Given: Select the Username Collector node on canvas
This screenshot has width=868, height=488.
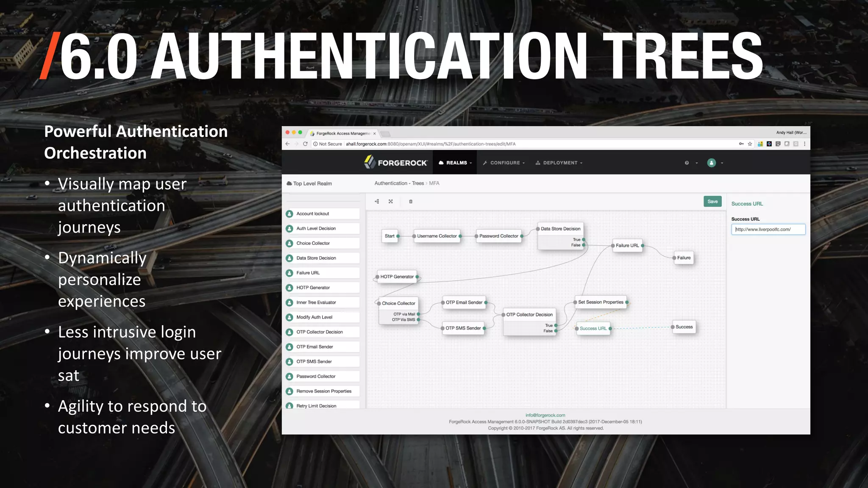Looking at the screenshot, I should [437, 236].
